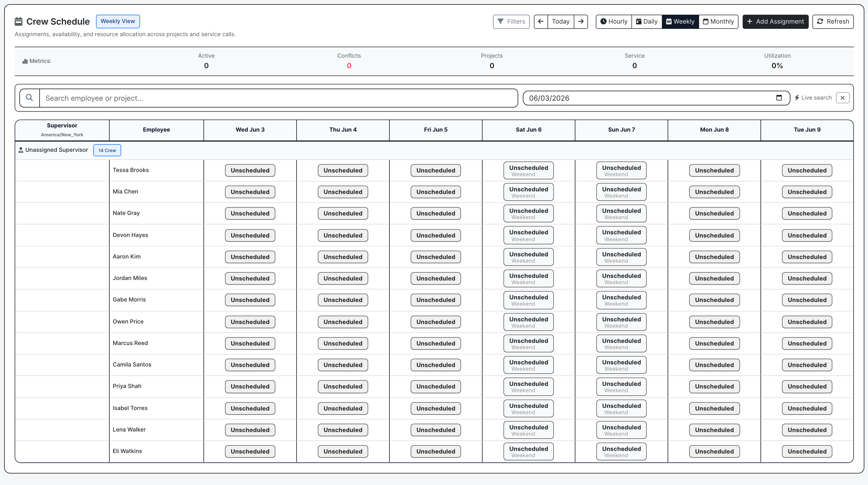Select employee Gabe Morris
Viewport: 868px width, 485px height.
point(129,300)
